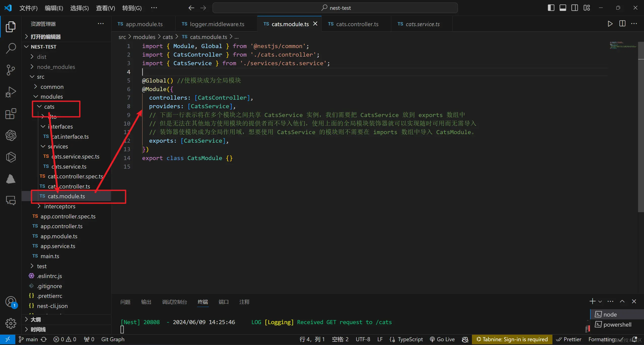Viewport: 644px width, 345px height.
Task: Open errors and warnings indicator
Action: (65, 339)
